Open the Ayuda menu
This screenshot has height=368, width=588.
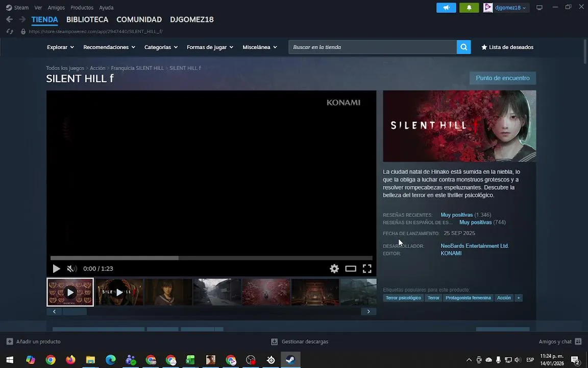tap(106, 8)
